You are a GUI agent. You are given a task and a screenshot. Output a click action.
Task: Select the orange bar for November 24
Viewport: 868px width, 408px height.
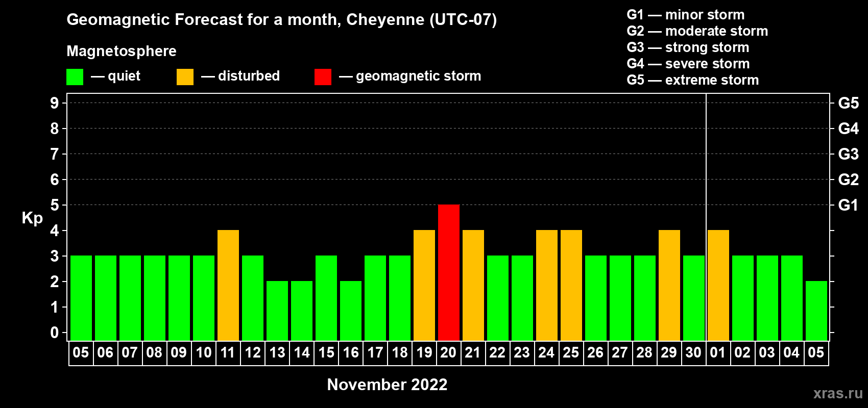(x=547, y=285)
